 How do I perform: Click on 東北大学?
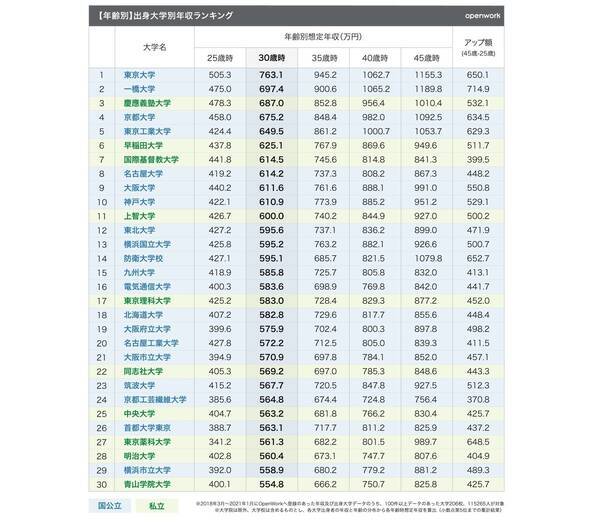pyautogui.click(x=139, y=230)
